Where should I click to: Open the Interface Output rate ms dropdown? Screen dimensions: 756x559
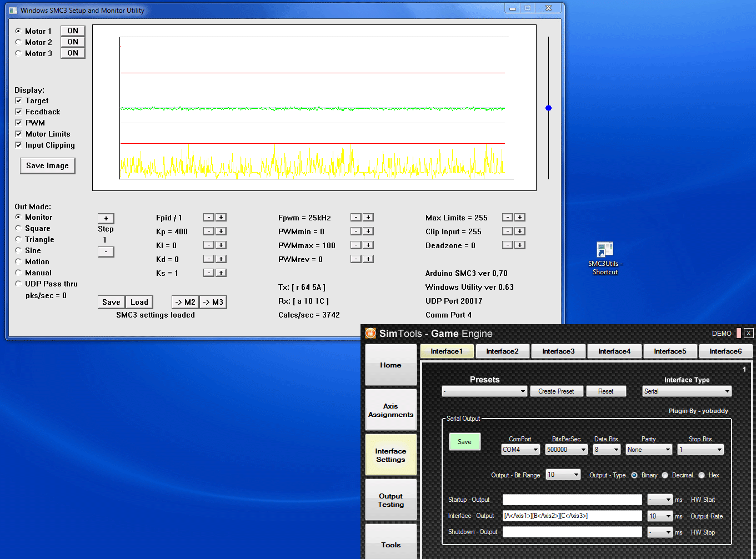coord(660,516)
